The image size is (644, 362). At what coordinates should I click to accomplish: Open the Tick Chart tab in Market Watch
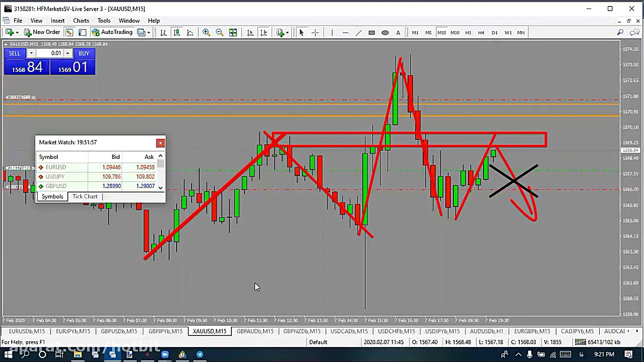85,197
